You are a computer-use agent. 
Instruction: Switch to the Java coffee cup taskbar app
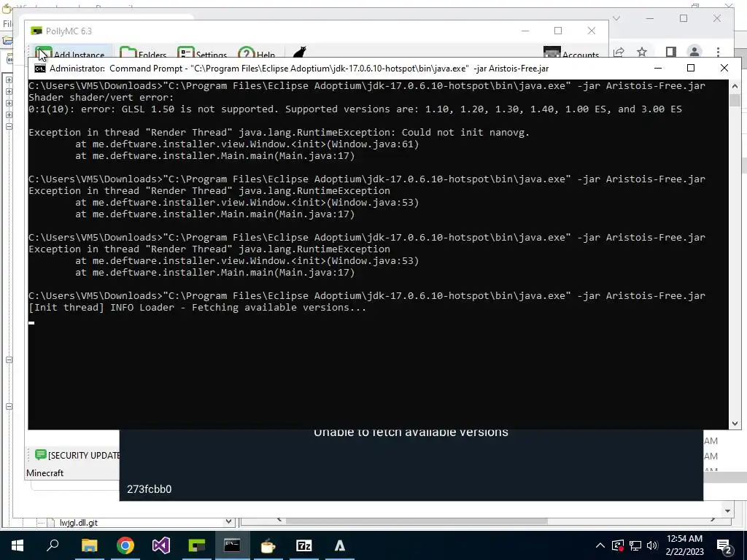point(268,545)
